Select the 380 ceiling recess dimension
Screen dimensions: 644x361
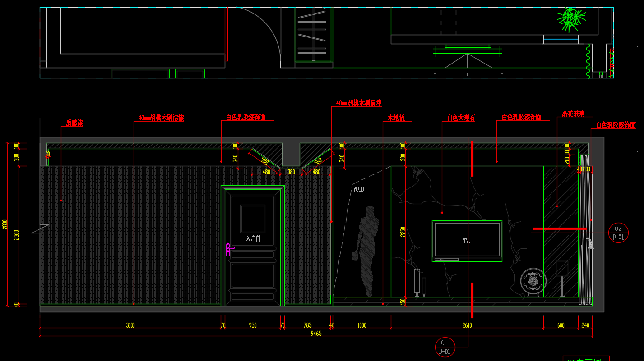click(291, 172)
